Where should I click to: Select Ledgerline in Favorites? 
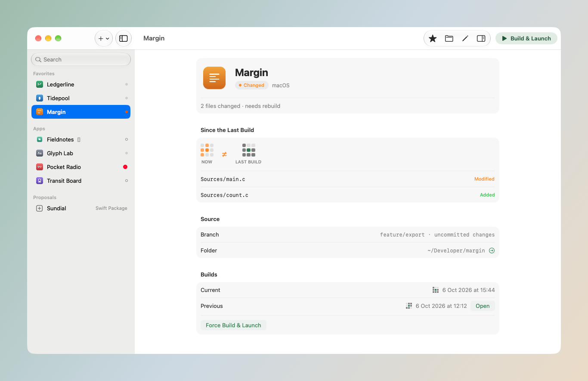pos(81,84)
